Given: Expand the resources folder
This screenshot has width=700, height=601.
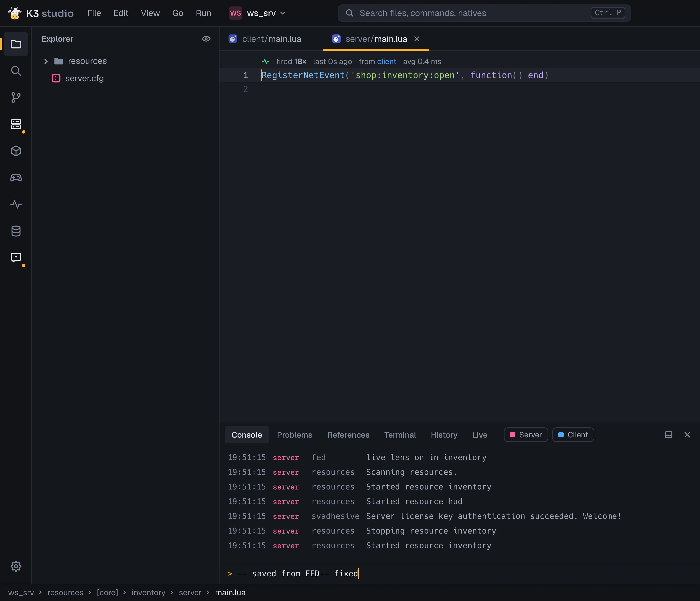Looking at the screenshot, I should pyautogui.click(x=46, y=61).
